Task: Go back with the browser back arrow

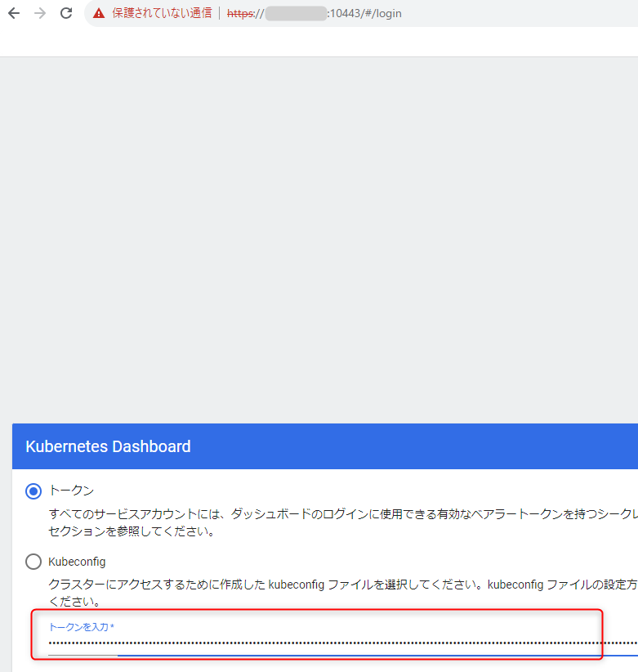Action: pos(14,13)
